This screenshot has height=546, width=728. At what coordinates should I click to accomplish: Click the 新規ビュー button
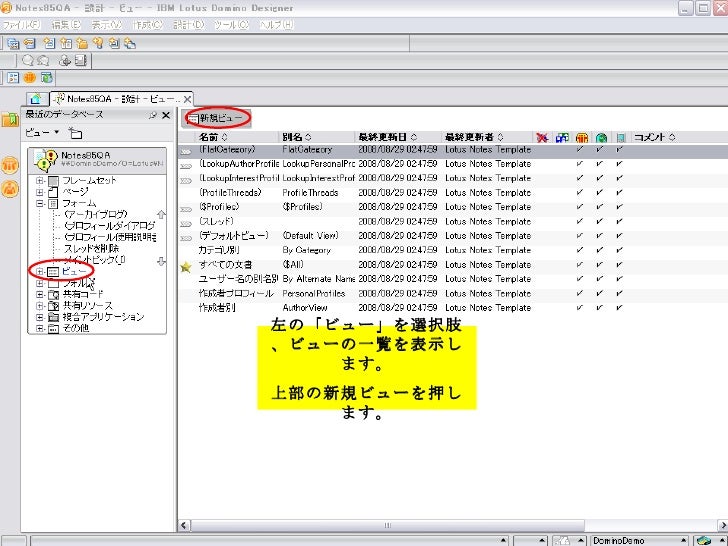[216, 118]
